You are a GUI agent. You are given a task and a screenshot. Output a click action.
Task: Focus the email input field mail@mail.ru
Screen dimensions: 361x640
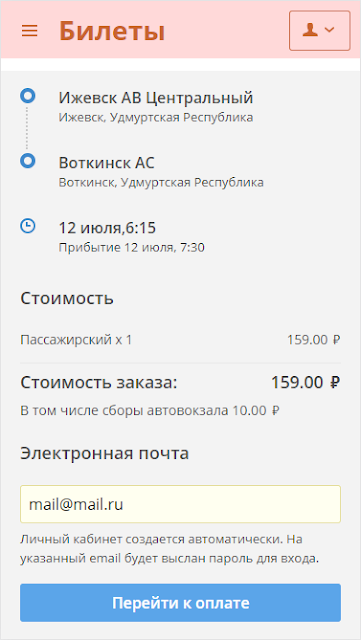click(x=180, y=504)
